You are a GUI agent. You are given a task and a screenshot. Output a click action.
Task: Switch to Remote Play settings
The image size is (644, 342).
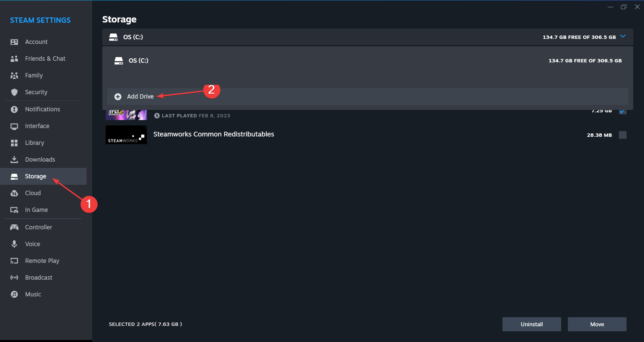(43, 261)
